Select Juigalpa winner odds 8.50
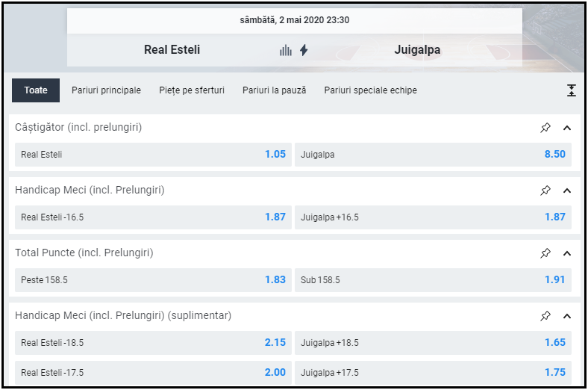This screenshot has width=588, height=390. pyautogui.click(x=433, y=155)
